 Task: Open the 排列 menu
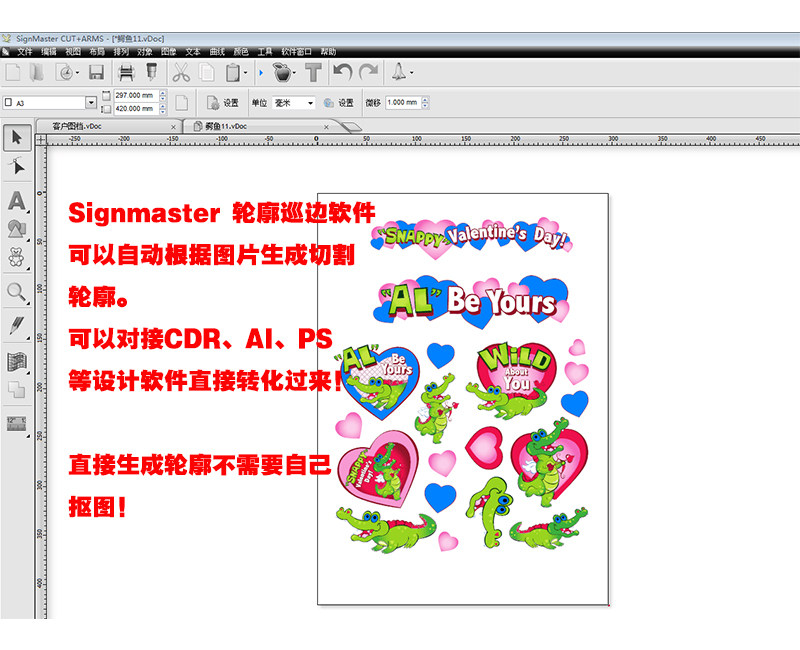pyautogui.click(x=121, y=52)
